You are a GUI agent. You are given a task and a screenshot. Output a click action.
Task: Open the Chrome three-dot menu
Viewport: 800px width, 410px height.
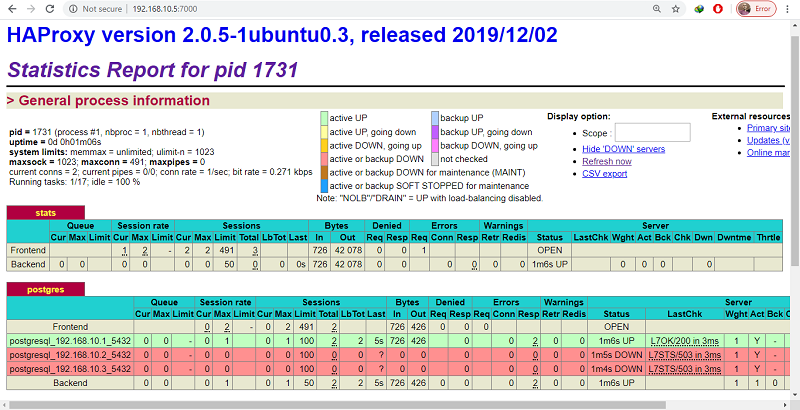788,9
